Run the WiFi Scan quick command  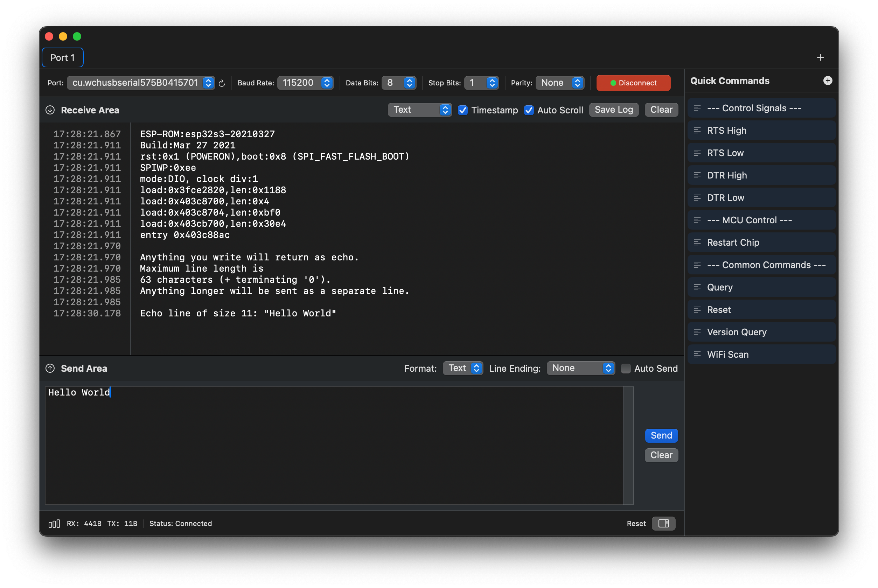point(761,354)
